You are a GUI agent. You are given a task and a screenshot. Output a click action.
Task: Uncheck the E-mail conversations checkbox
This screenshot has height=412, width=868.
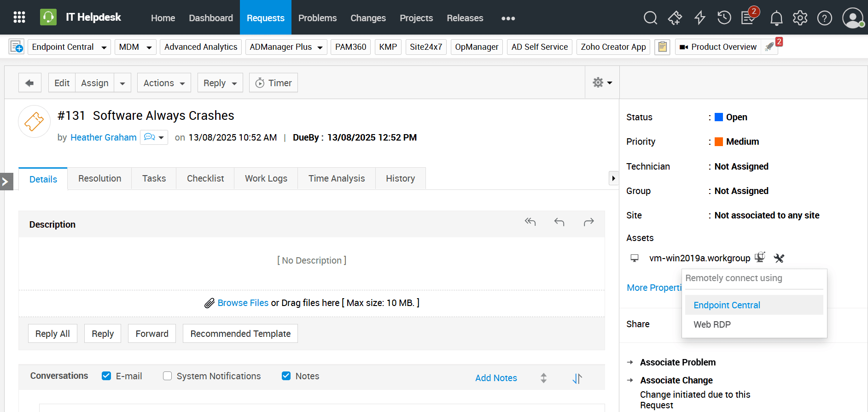106,376
